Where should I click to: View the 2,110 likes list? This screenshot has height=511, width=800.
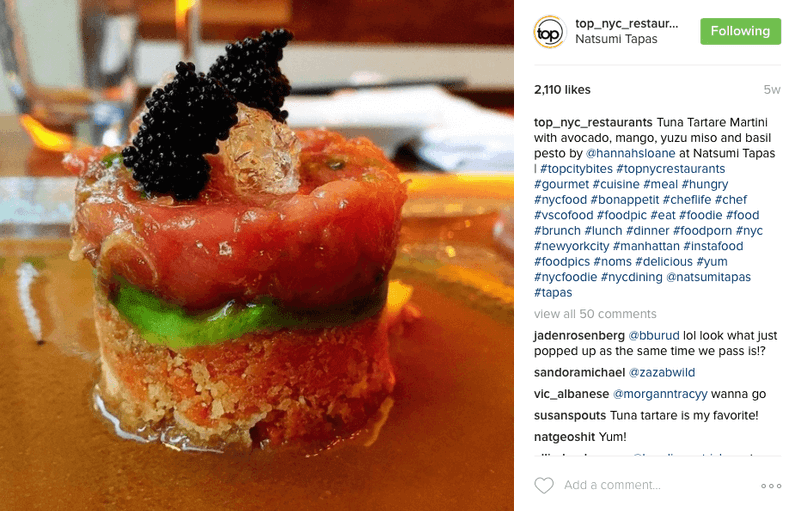pos(562,90)
